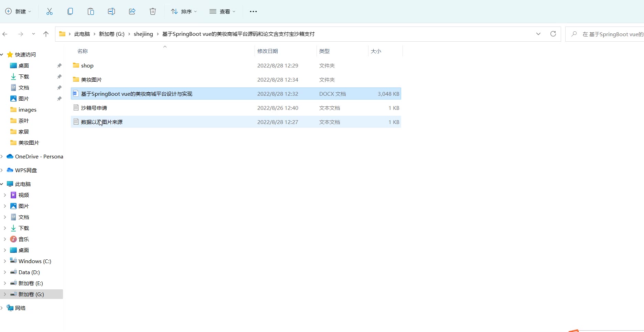
Task: Open the 查看 (View) options dropdown
Action: coord(223,11)
